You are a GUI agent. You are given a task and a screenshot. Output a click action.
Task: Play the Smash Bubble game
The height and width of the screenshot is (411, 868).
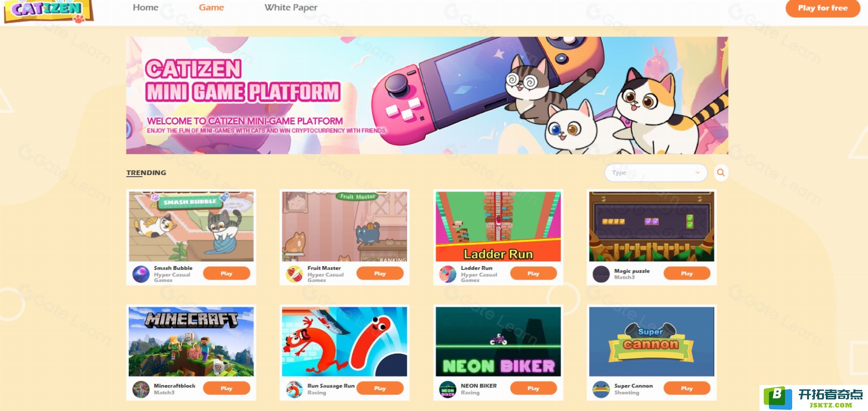point(227,273)
